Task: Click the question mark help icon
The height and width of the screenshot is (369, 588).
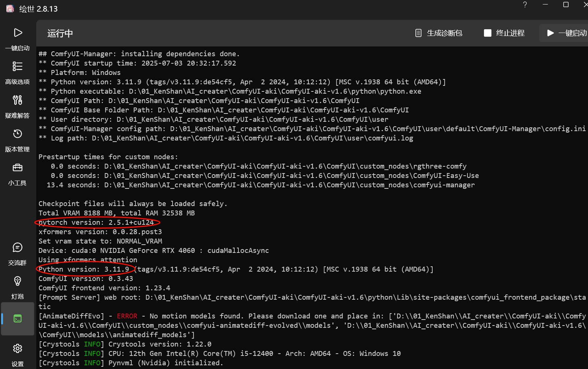Action: click(525, 5)
